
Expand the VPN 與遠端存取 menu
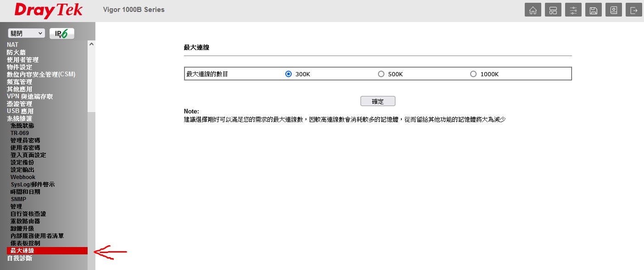click(30, 96)
